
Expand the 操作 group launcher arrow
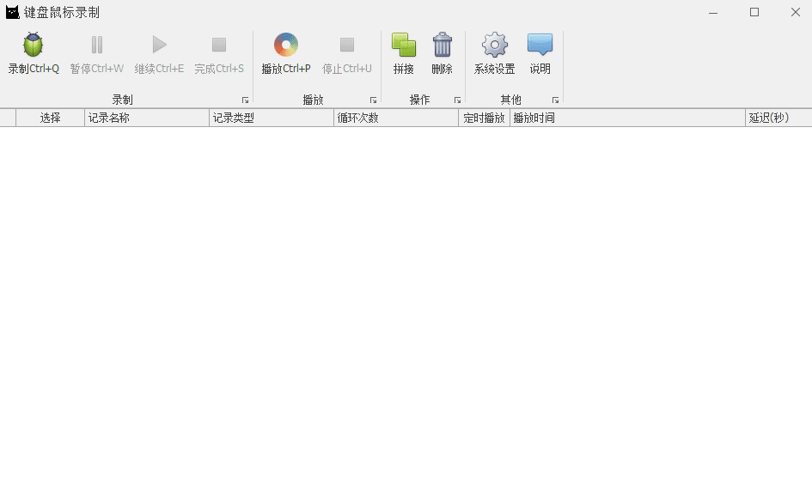[457, 100]
